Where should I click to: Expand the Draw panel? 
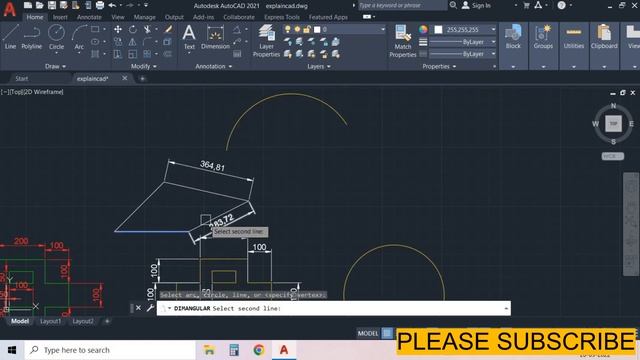click(56, 66)
